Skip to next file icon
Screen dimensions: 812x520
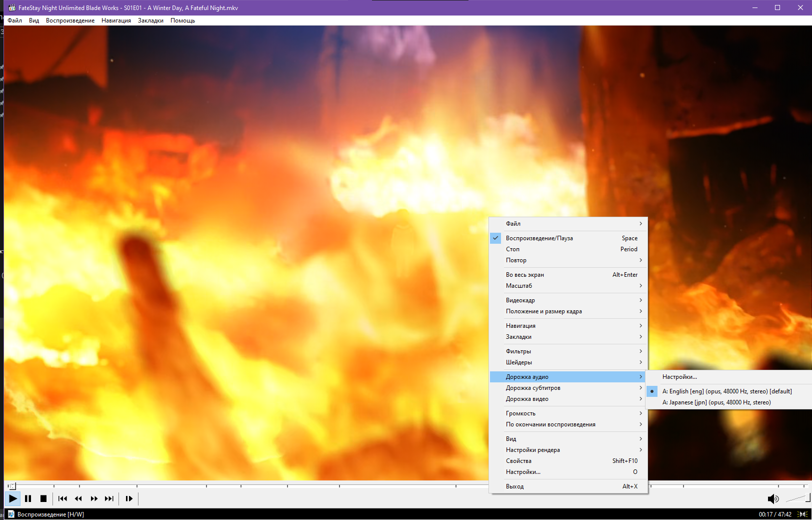pos(109,498)
